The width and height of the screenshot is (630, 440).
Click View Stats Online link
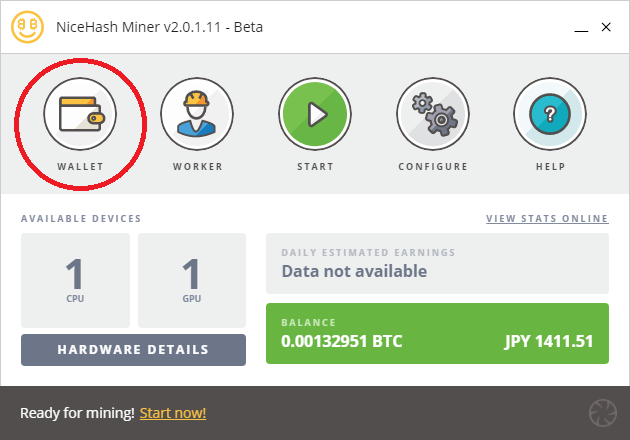coord(547,219)
